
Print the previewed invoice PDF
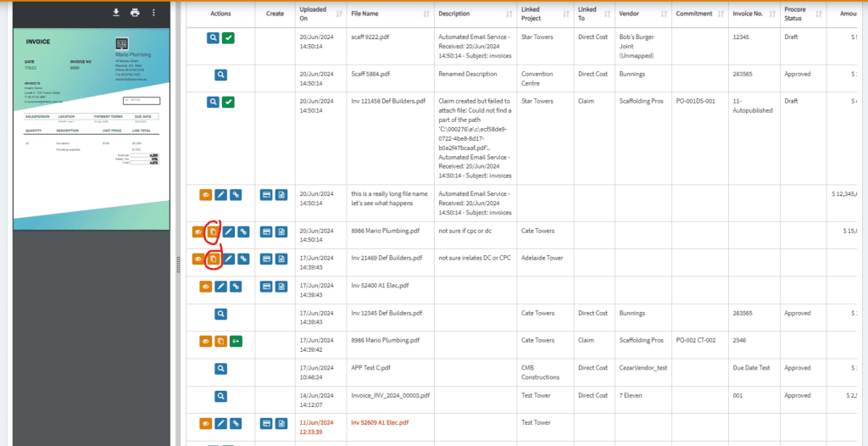(135, 13)
